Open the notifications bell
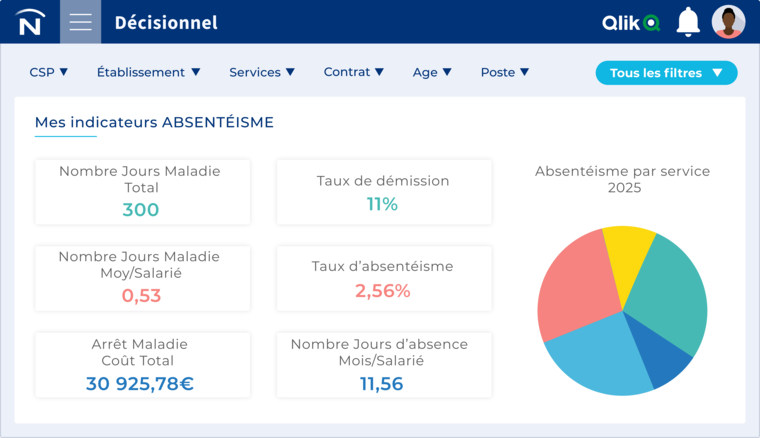Image resolution: width=760 pixels, height=438 pixels. (688, 22)
